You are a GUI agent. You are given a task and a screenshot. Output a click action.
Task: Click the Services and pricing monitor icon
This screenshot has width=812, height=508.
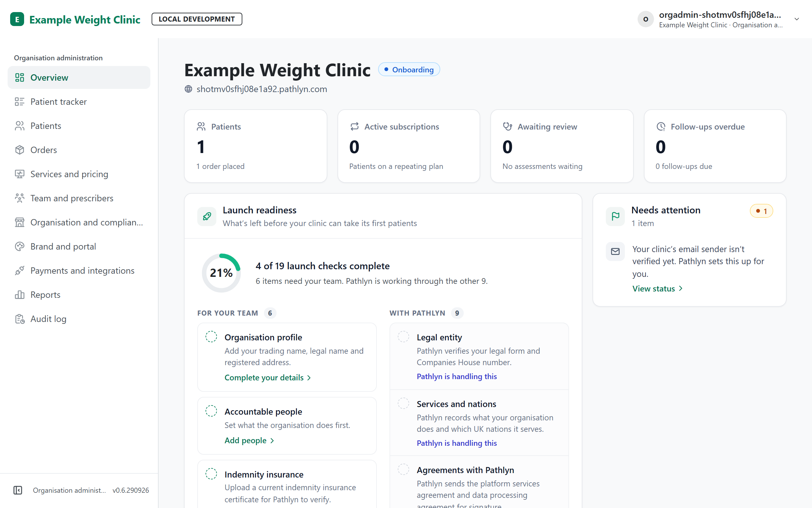[x=19, y=174]
